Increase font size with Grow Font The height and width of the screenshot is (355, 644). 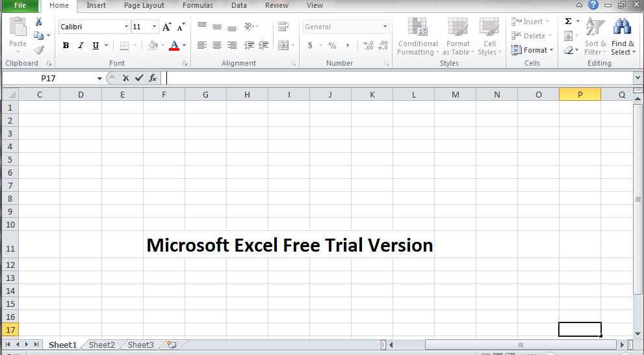tap(166, 27)
